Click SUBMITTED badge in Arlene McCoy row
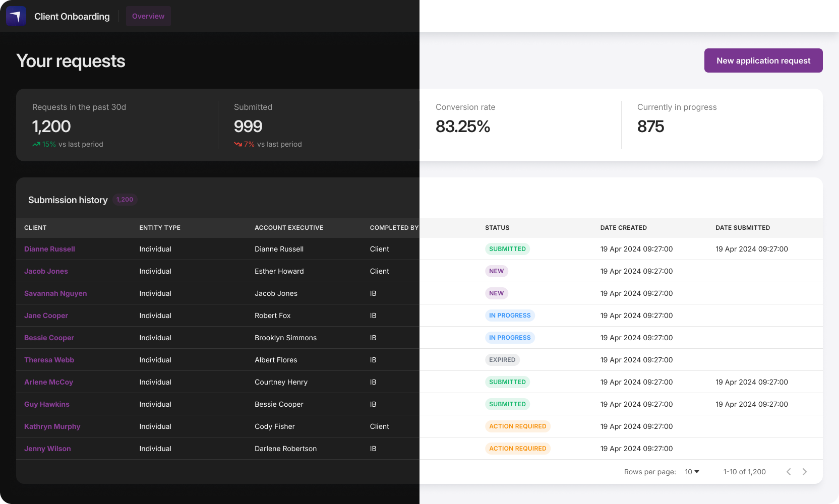 507,382
